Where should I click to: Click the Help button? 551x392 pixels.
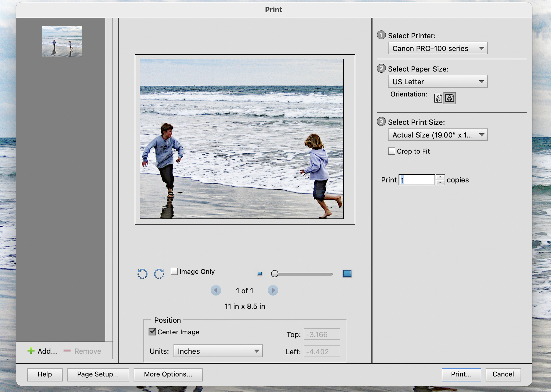click(x=45, y=374)
